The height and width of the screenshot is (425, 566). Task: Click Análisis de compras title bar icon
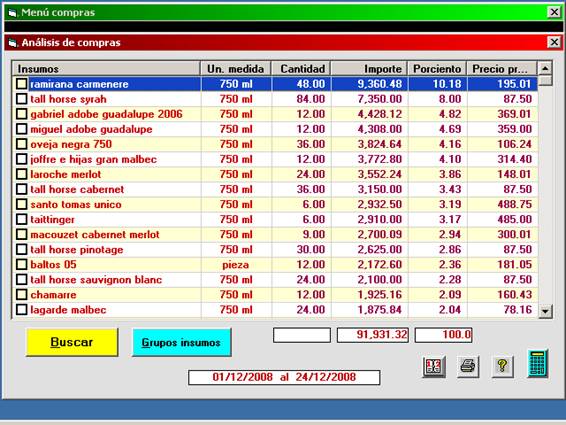point(13,43)
